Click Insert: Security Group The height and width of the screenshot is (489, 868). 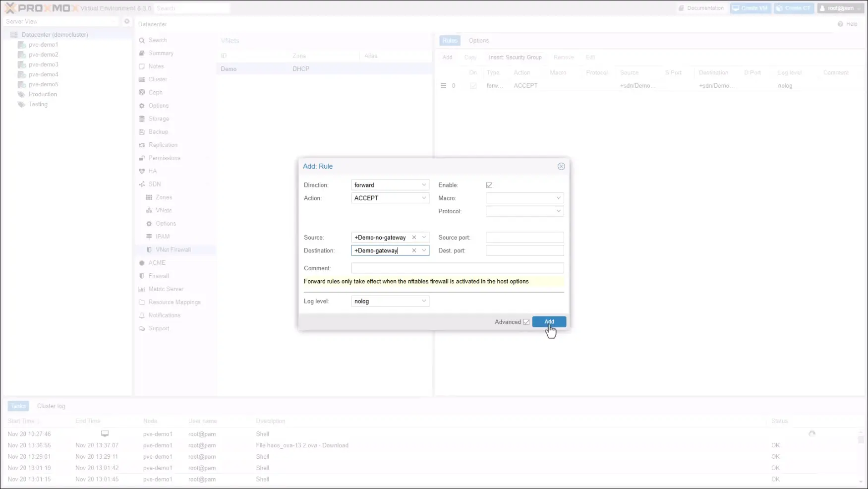[515, 57]
